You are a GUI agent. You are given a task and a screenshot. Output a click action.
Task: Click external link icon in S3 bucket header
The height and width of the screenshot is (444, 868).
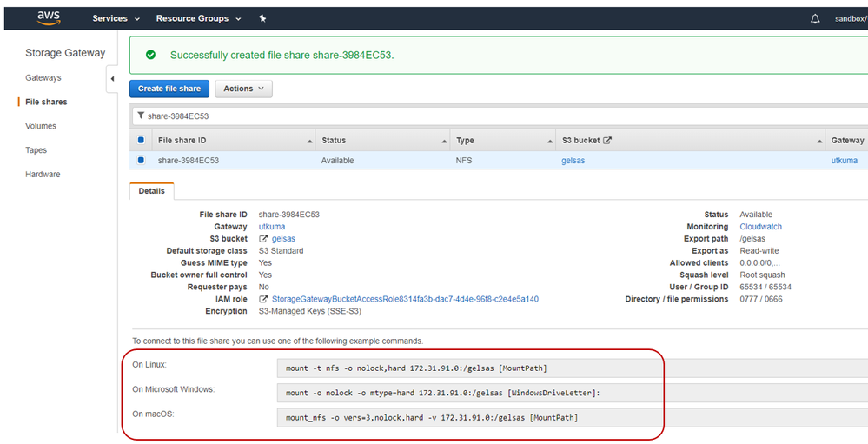click(607, 140)
